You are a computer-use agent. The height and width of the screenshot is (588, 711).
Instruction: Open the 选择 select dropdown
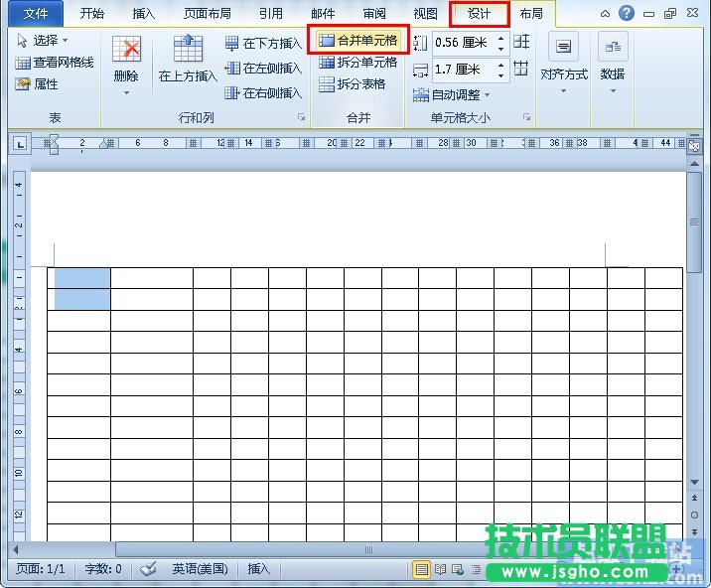coord(44,41)
